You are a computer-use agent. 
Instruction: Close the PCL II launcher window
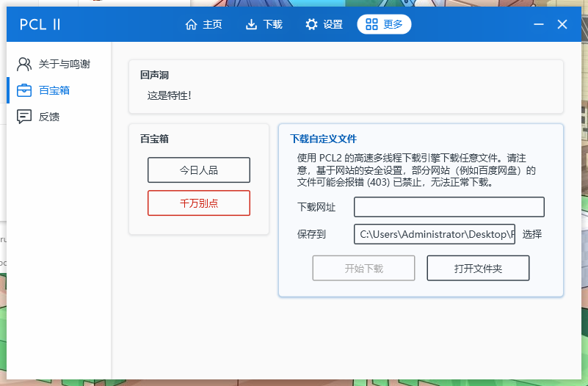562,24
